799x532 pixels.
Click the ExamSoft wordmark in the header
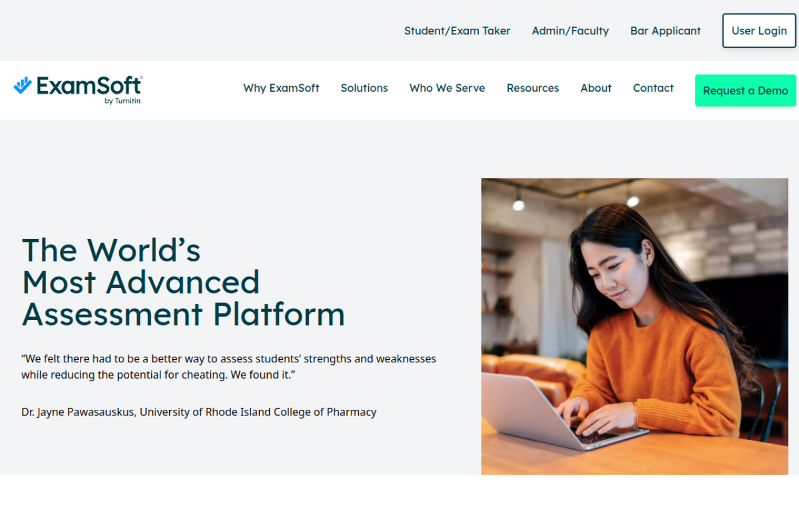click(89, 85)
